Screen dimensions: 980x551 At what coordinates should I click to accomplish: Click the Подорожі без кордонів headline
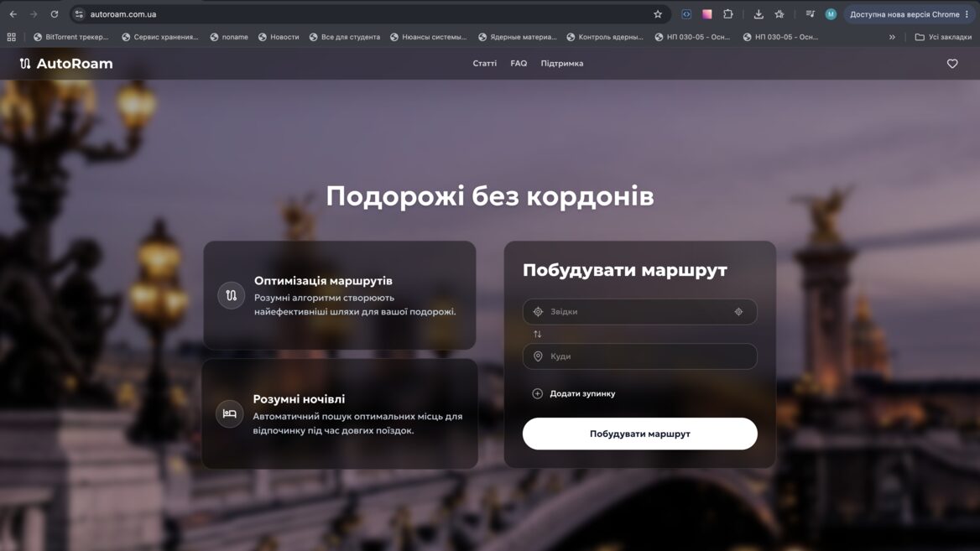pos(490,196)
